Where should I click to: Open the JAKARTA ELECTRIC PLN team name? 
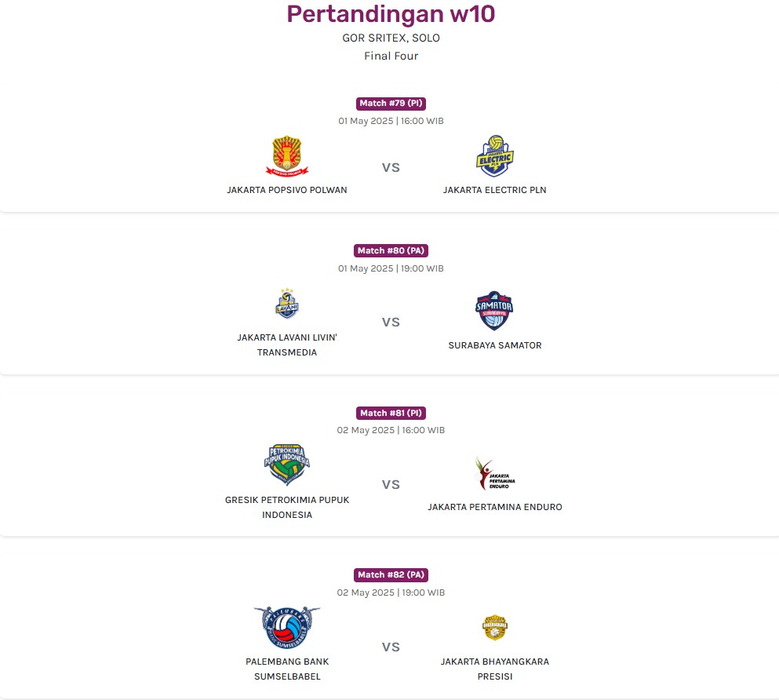pyautogui.click(x=495, y=190)
